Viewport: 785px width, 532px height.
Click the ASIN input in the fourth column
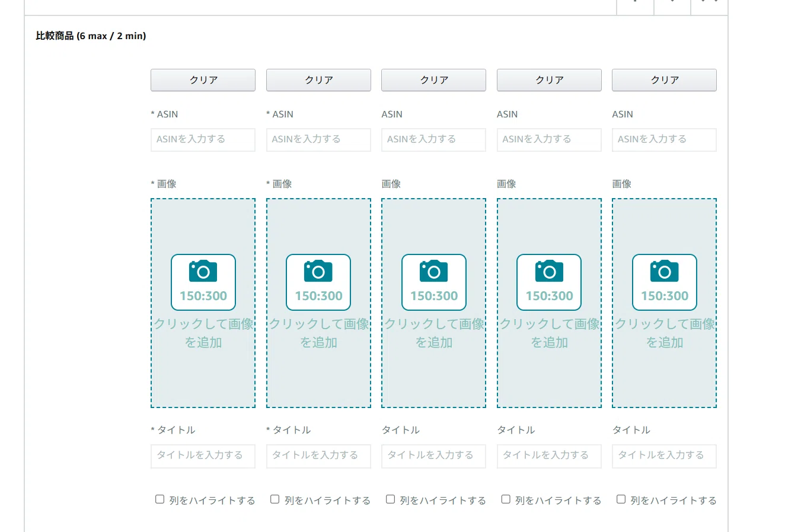[549, 140]
